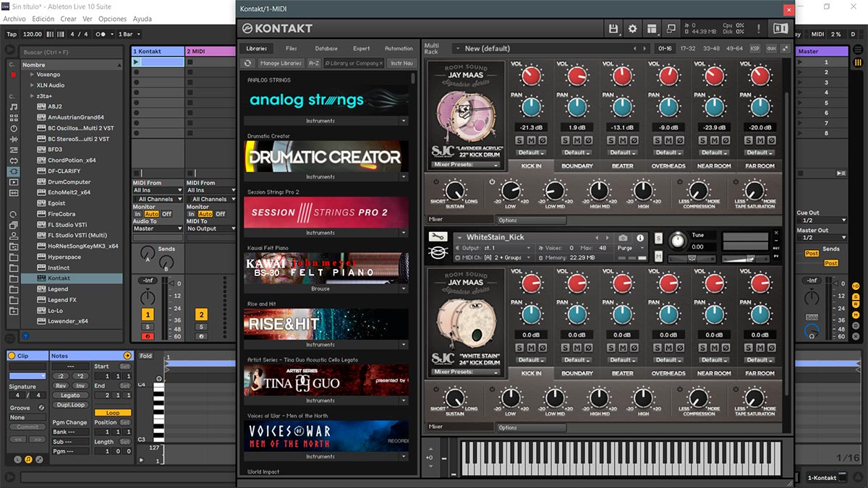The width and height of the screenshot is (868, 488).
Task: Show rack page 17-32
Action: (x=688, y=48)
